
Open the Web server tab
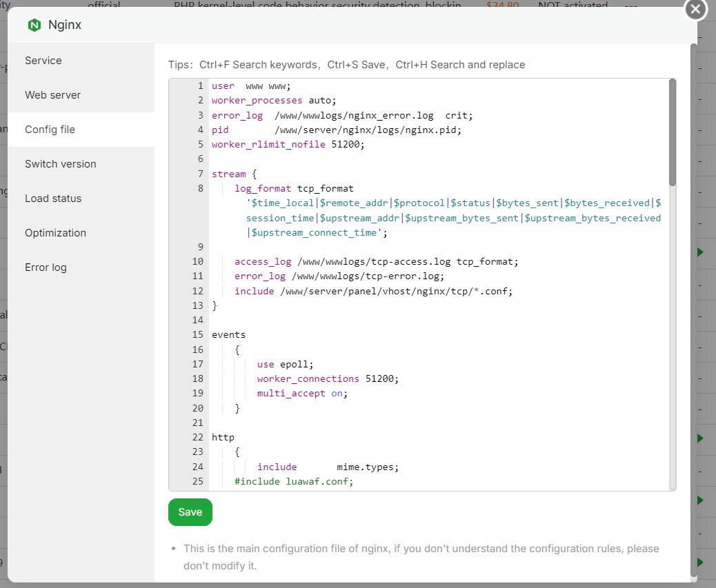(x=81, y=95)
